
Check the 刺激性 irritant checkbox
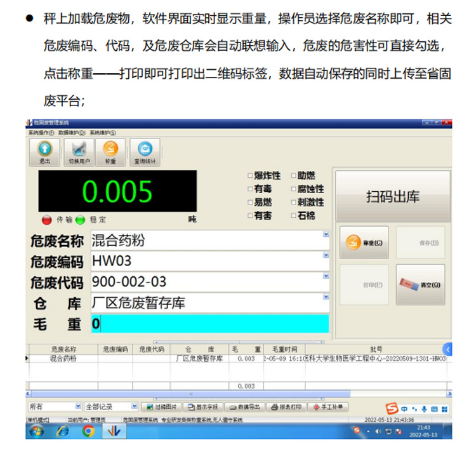pos(294,202)
